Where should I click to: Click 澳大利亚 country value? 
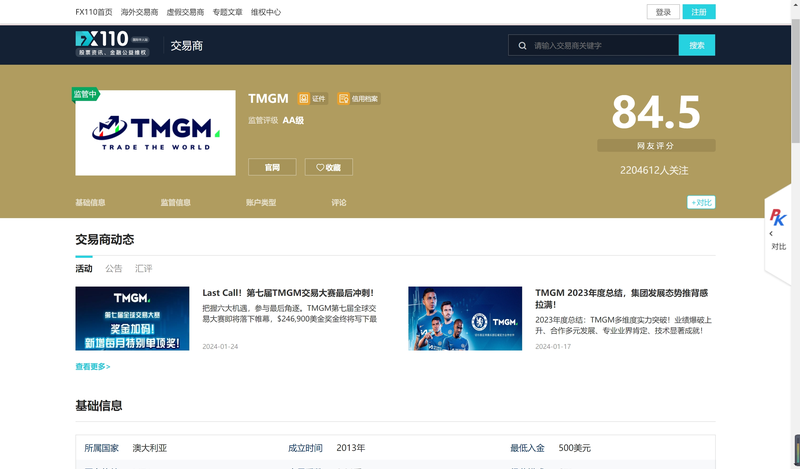150,448
